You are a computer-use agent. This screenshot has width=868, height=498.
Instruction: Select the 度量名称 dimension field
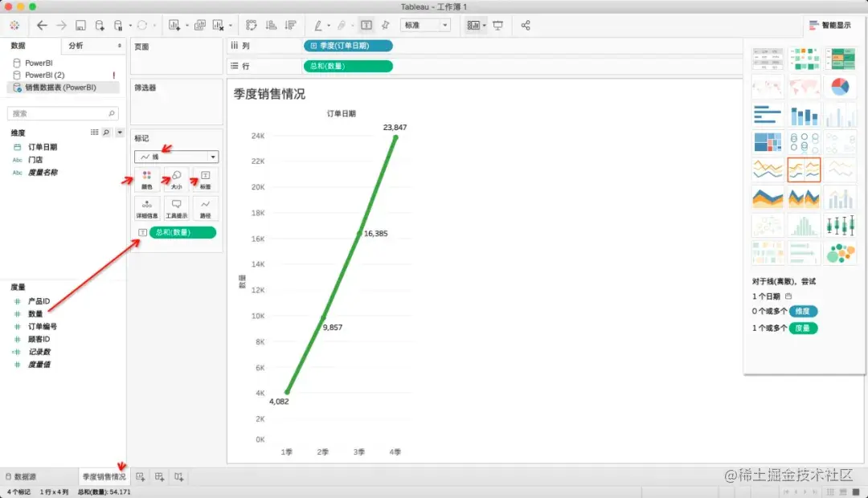(42, 173)
